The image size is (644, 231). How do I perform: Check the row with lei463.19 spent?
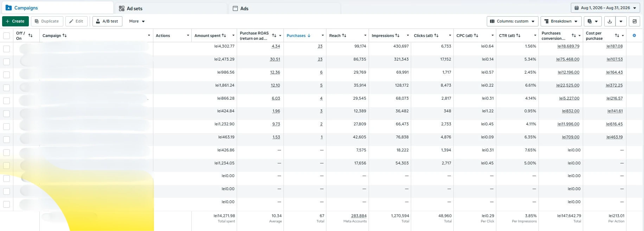point(6,139)
